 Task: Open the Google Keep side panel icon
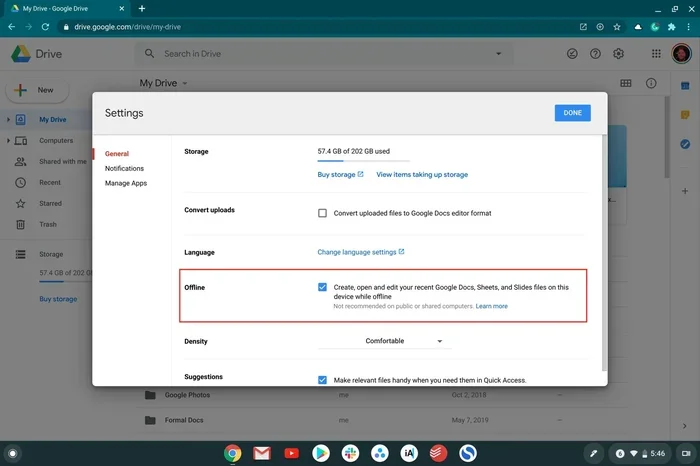(685, 115)
